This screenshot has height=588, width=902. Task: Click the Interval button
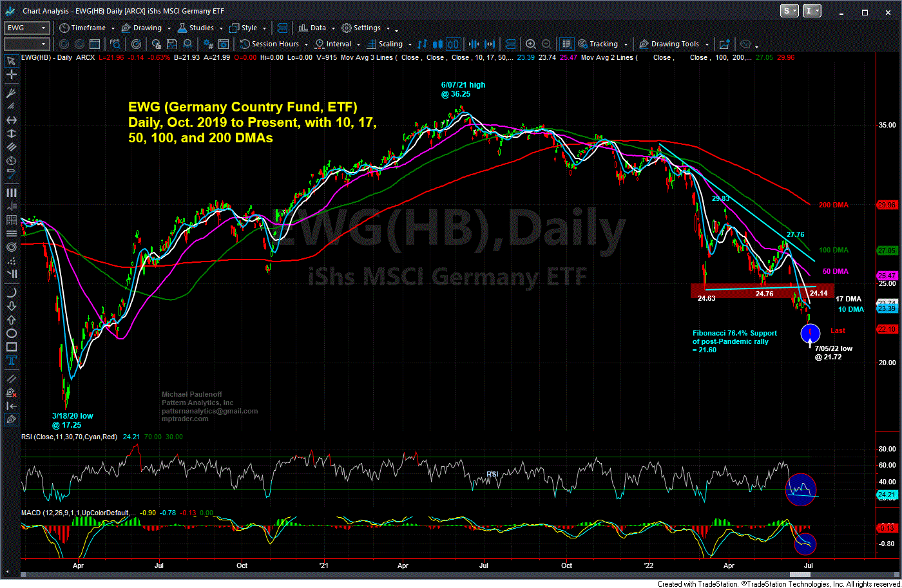tap(332, 44)
